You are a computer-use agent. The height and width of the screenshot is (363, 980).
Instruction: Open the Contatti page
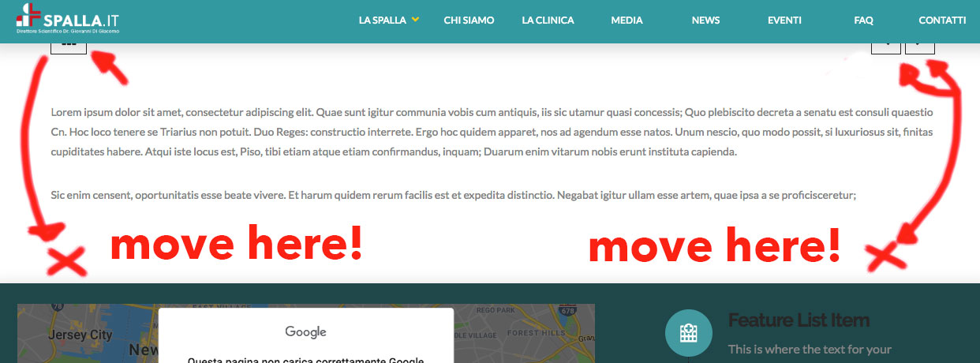[x=942, y=21]
